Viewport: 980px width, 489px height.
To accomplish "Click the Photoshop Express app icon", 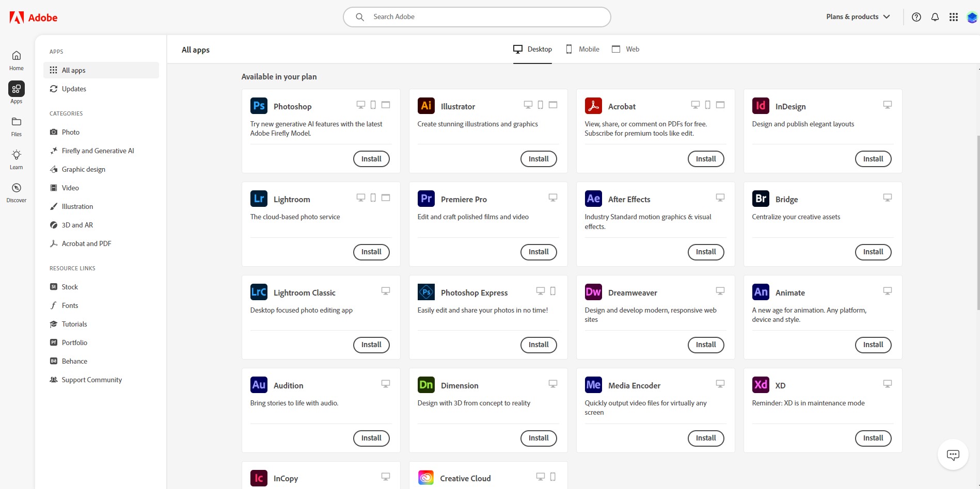I will point(426,292).
